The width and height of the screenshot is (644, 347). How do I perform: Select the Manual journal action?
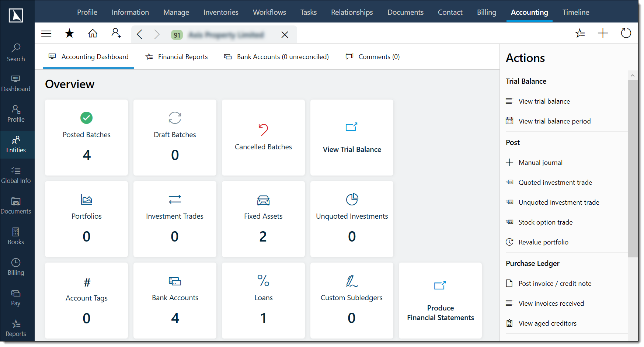coord(540,162)
